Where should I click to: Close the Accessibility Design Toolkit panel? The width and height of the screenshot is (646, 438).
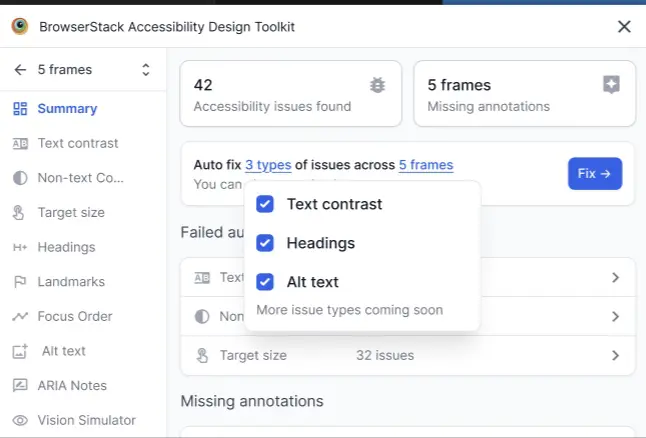tap(624, 26)
